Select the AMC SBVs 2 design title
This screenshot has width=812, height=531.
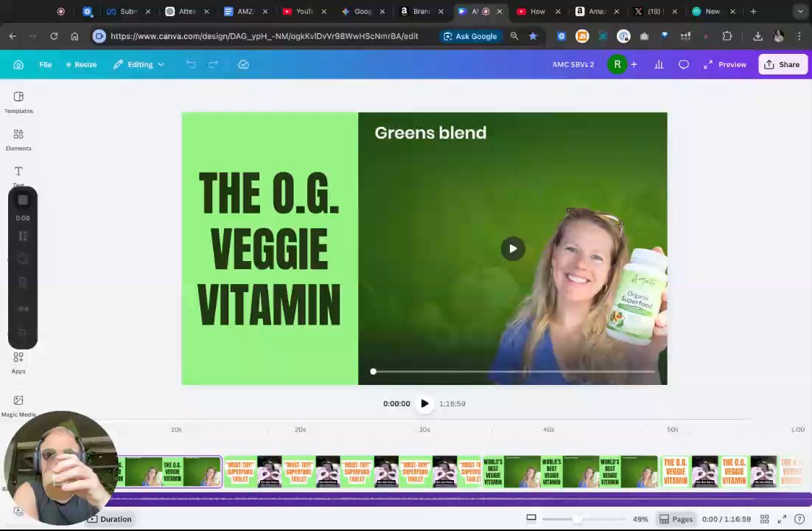(x=573, y=64)
